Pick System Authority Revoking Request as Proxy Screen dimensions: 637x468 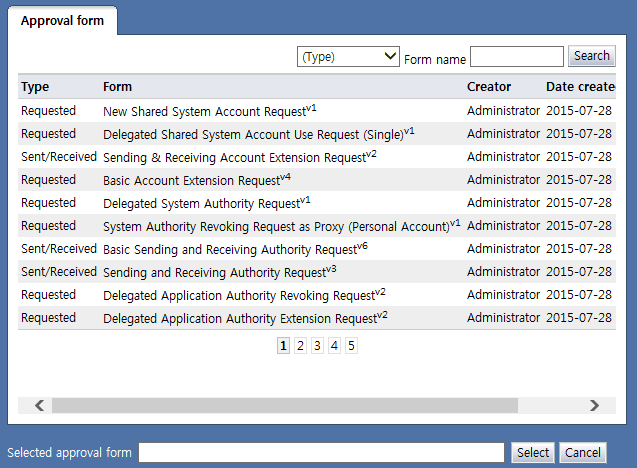pos(276,227)
